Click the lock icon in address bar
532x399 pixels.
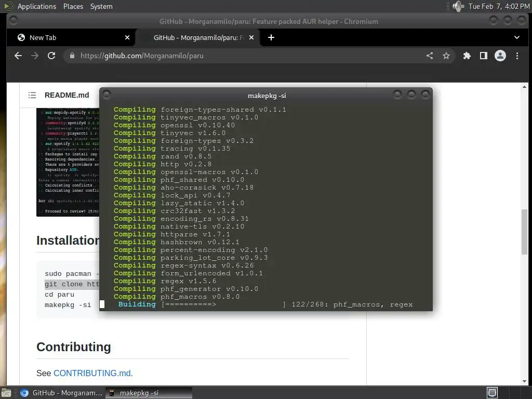pos(72,56)
